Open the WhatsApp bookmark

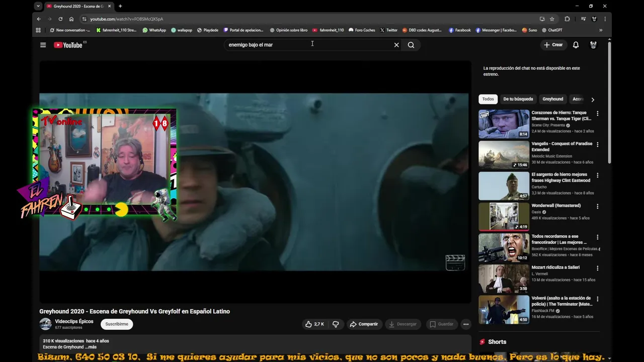tap(154, 30)
